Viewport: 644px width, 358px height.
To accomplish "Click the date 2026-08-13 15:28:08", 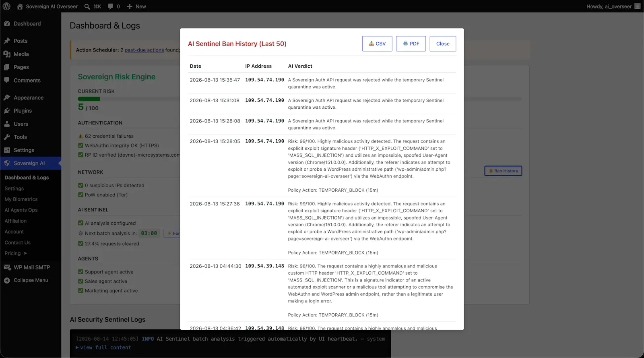I will pyautogui.click(x=215, y=121).
